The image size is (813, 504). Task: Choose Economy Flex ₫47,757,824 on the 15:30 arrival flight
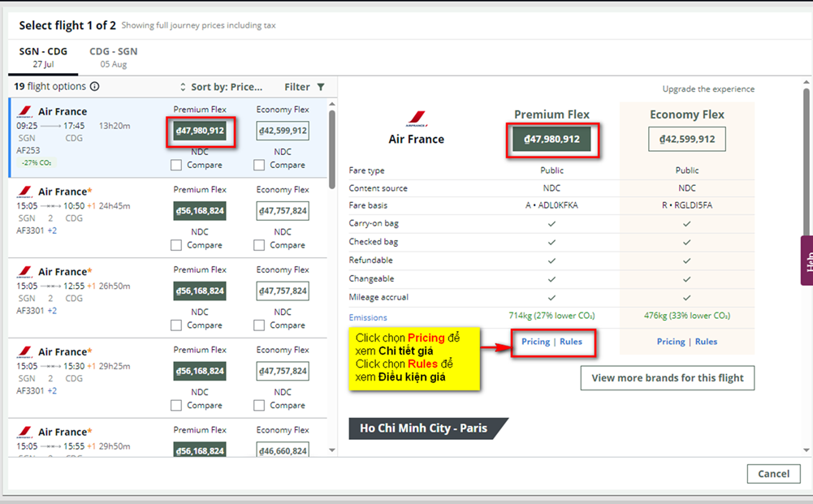point(283,372)
